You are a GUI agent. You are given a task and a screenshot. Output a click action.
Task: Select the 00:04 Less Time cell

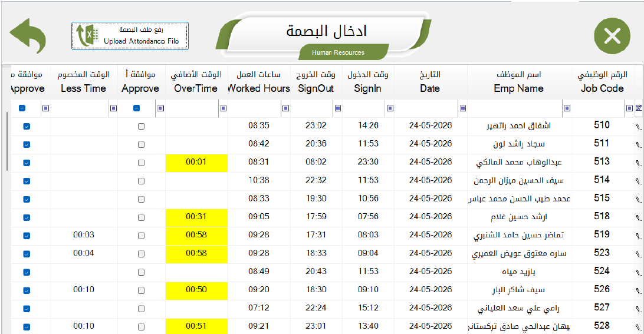(x=84, y=254)
